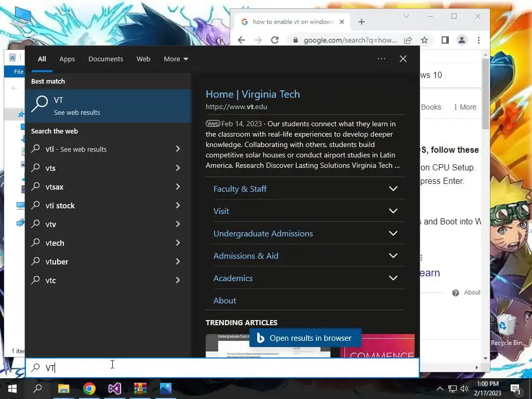
Task: Switch to the Apps search tab
Action: click(67, 59)
